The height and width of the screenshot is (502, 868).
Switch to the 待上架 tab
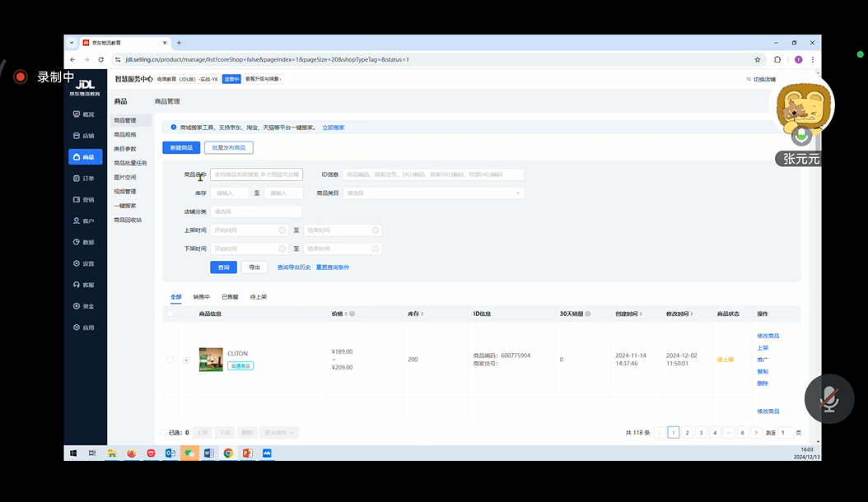pyautogui.click(x=258, y=297)
